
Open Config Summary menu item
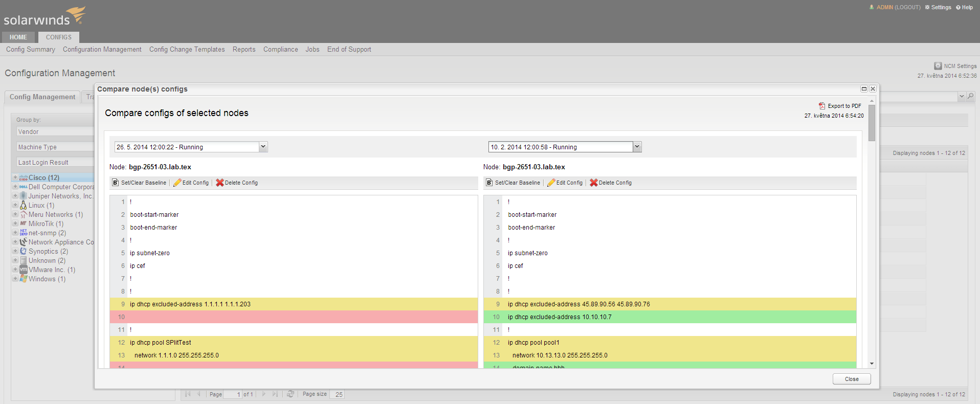click(31, 50)
